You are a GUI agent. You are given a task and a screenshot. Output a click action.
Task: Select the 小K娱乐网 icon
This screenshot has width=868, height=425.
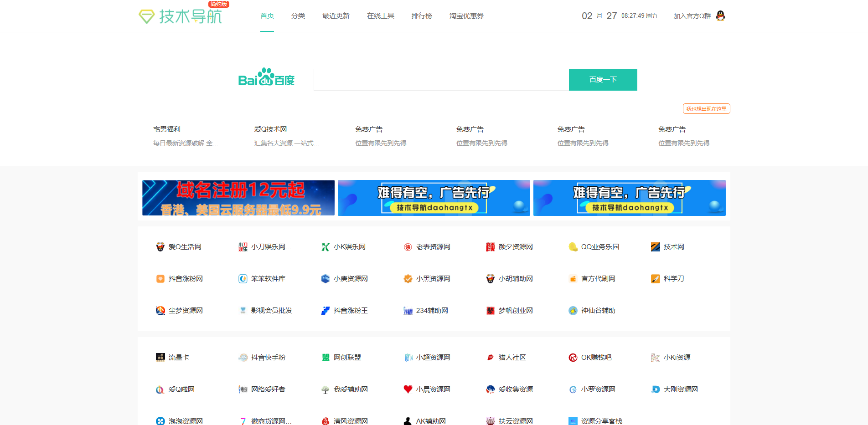pyautogui.click(x=325, y=246)
